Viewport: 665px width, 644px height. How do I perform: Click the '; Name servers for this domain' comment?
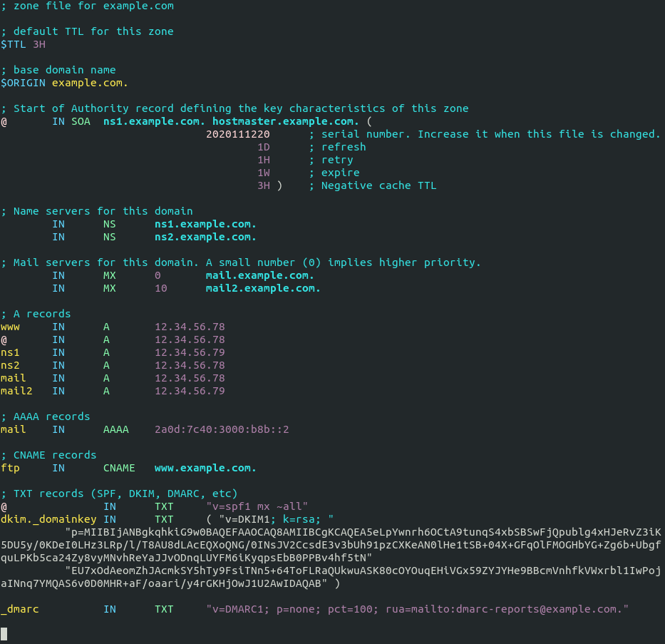point(97,211)
